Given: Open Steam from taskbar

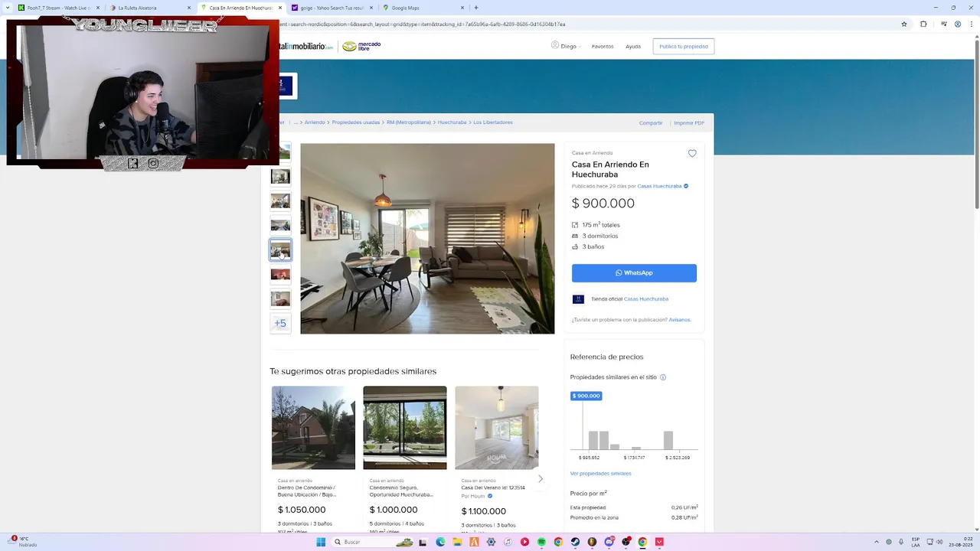Looking at the screenshot, I should [575, 542].
